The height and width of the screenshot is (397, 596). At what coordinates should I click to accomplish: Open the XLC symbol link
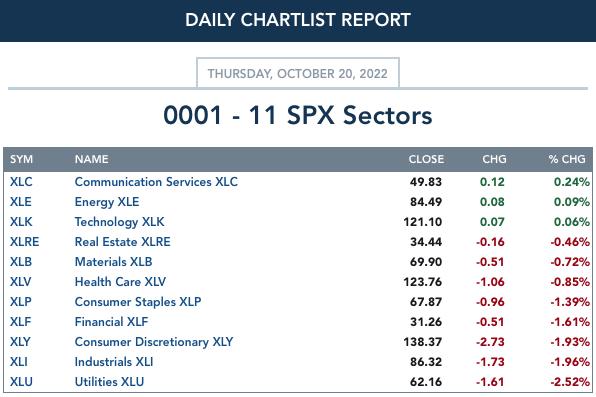pyautogui.click(x=21, y=182)
